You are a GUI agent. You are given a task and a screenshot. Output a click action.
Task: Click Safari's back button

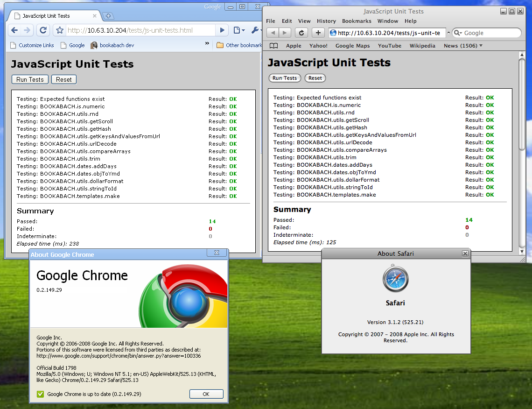tap(273, 33)
